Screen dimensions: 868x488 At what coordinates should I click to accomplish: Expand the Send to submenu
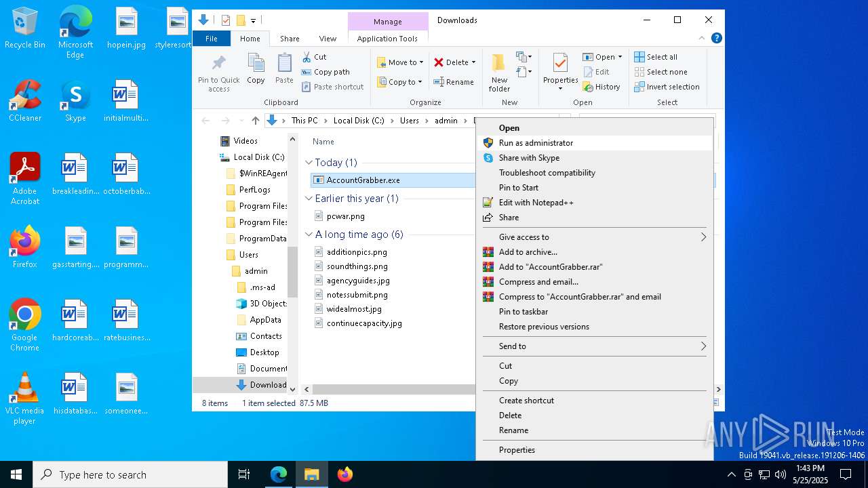(x=594, y=346)
